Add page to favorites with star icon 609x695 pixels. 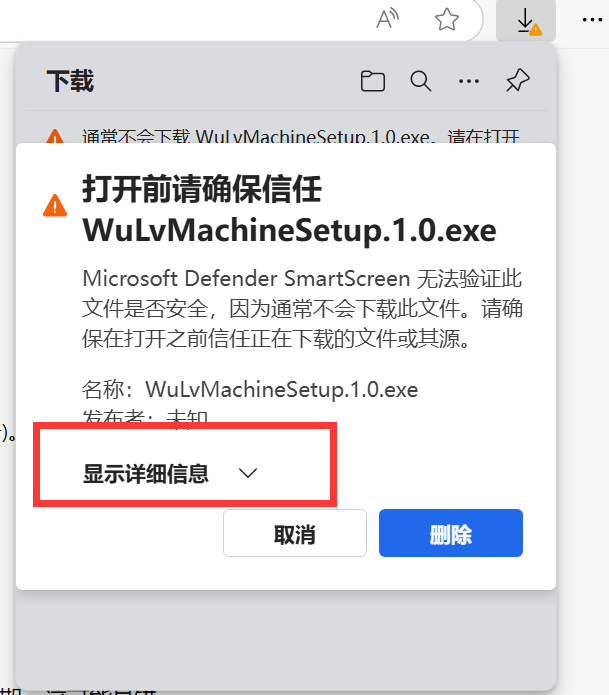click(446, 20)
